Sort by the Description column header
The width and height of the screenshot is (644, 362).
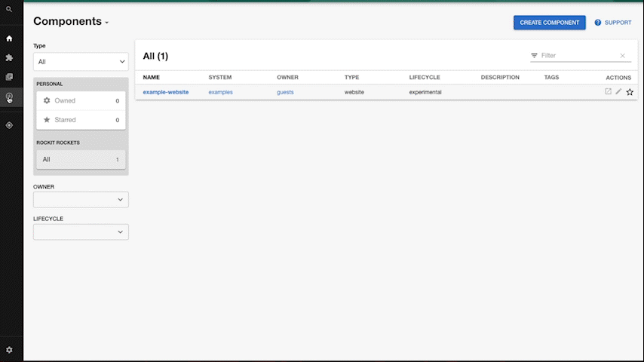click(x=500, y=77)
